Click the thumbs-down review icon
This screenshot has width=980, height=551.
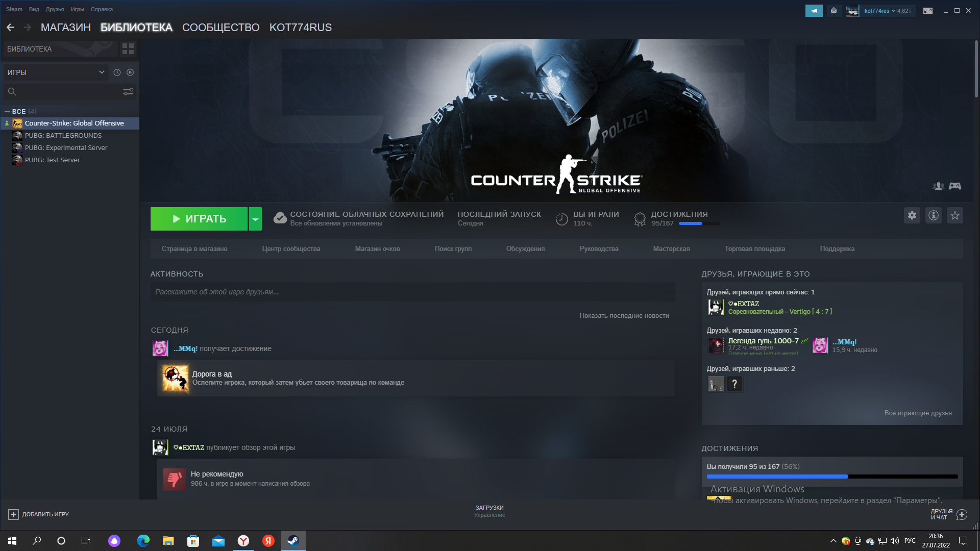(x=175, y=479)
